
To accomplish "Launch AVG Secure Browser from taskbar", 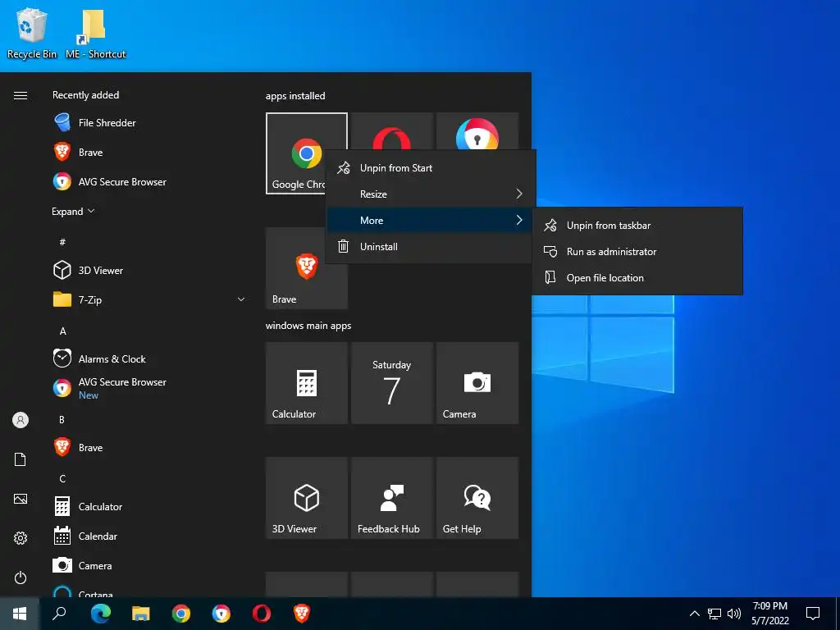I will 221,614.
